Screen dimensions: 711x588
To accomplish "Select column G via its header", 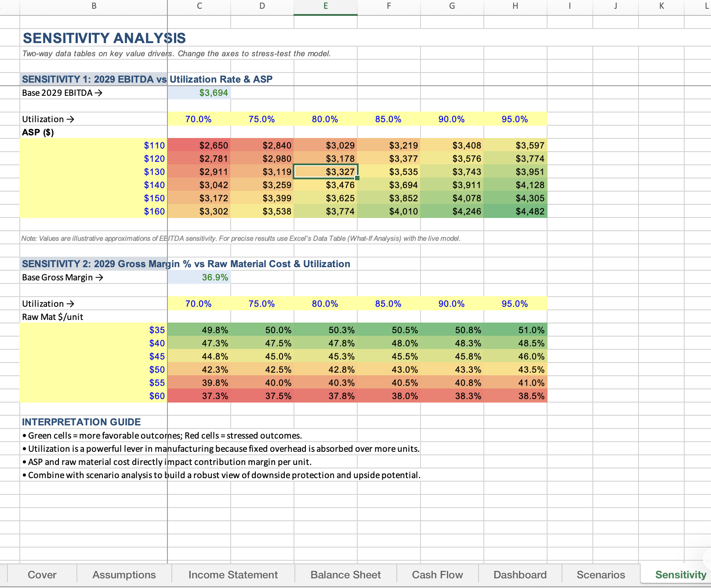I will click(452, 6).
